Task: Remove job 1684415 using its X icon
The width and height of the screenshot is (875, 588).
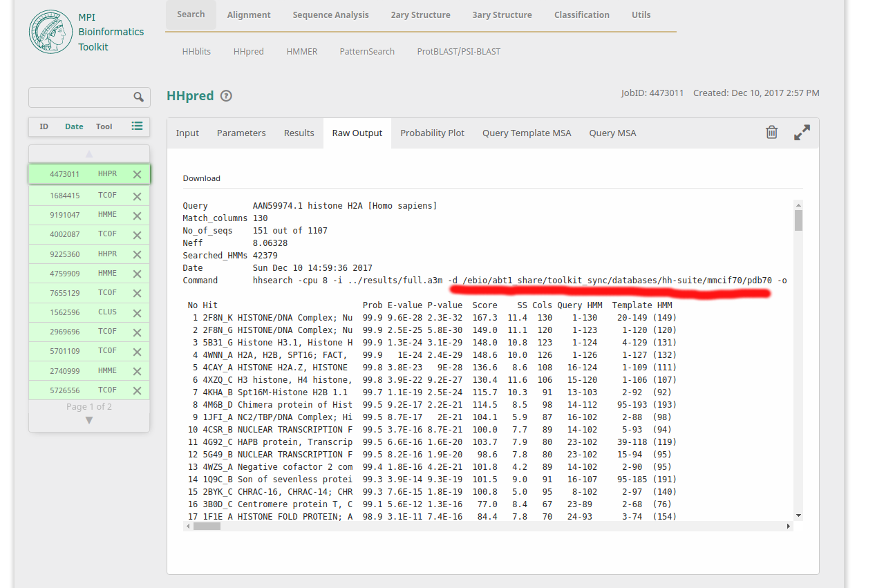Action: (137, 195)
